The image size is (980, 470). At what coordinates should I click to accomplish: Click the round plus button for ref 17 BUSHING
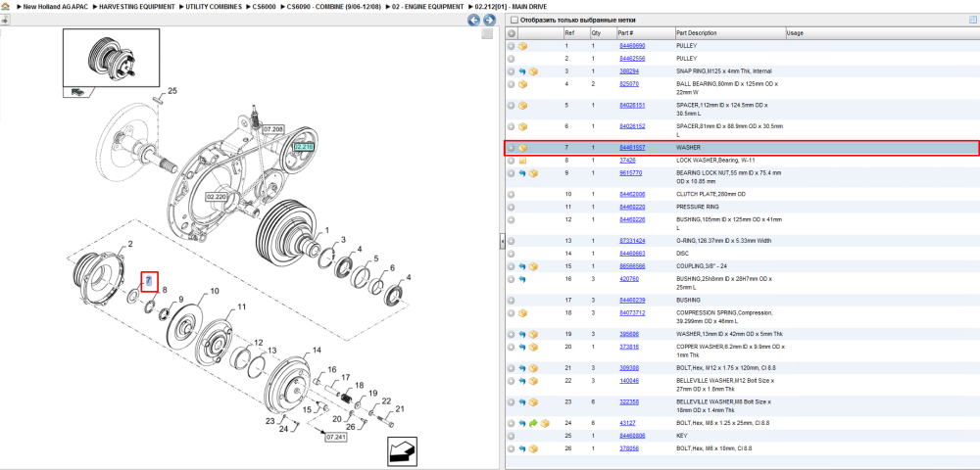512,301
